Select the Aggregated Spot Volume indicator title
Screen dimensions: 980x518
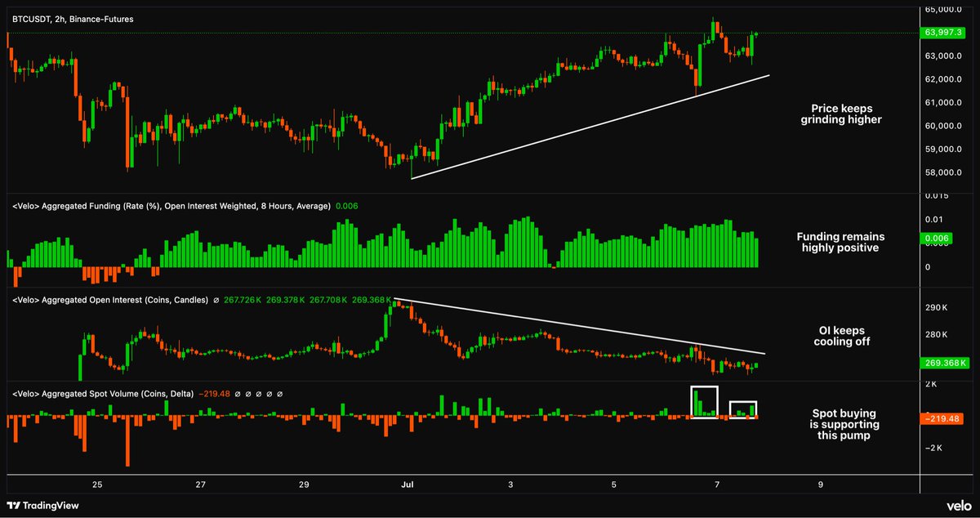[103, 394]
